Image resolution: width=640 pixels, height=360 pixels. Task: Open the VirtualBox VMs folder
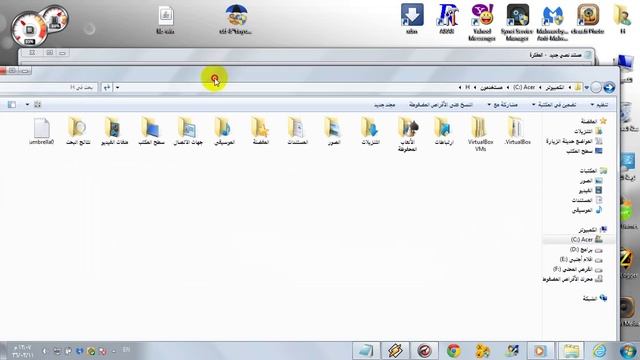[x=480, y=134]
